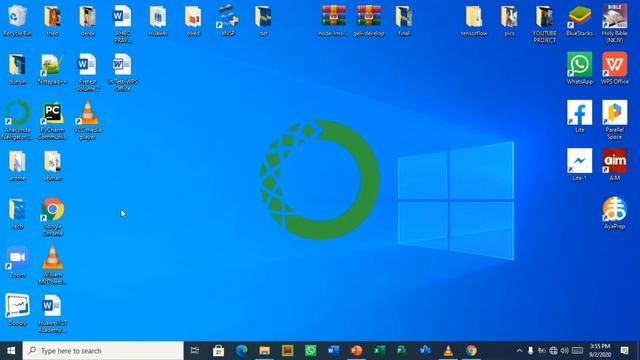Open the Doodly desktop shortcut
Screen dimensions: 640x360
pos(17,310)
